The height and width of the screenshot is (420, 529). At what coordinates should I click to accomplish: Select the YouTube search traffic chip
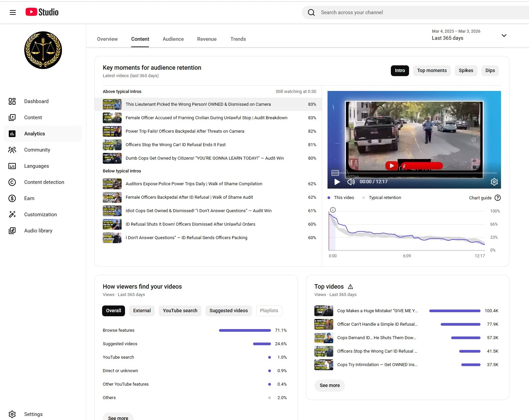pos(180,311)
